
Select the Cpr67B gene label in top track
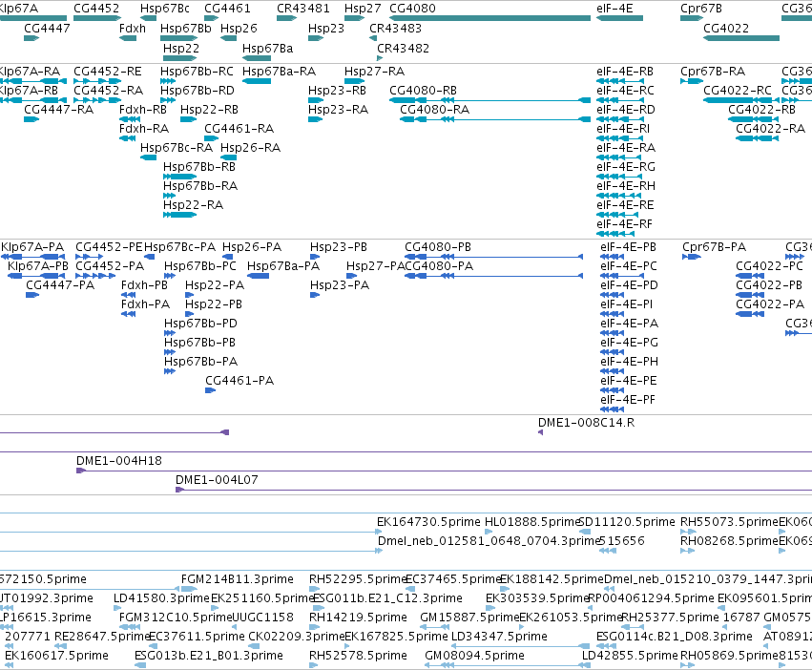(701, 9)
